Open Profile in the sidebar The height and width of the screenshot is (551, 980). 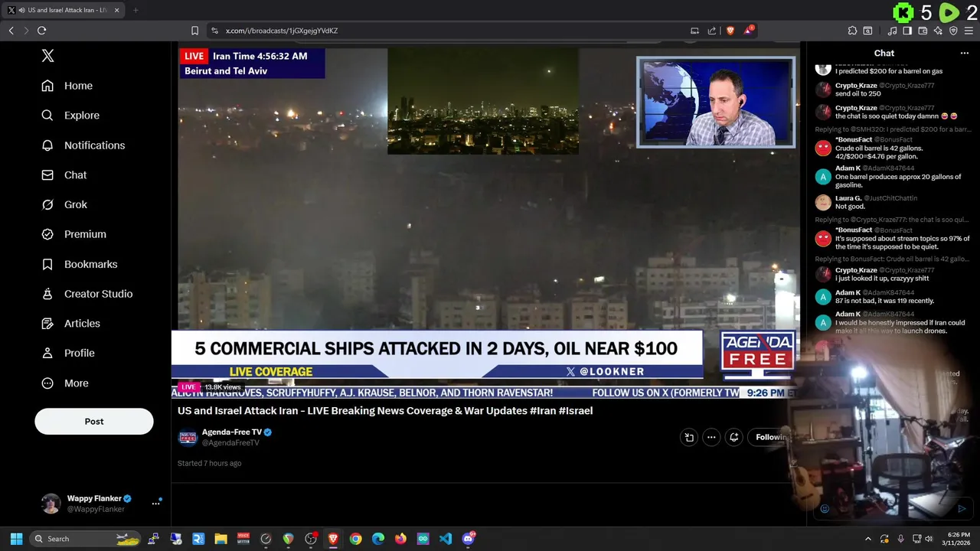(68, 354)
